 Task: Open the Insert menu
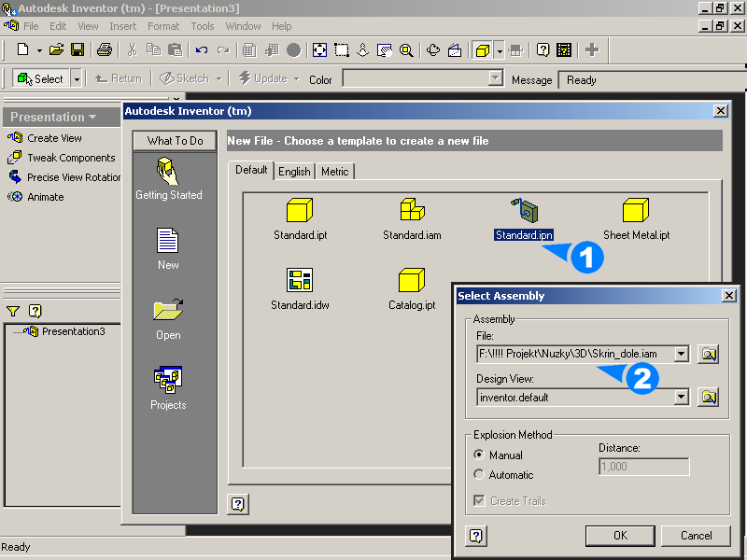click(x=123, y=26)
